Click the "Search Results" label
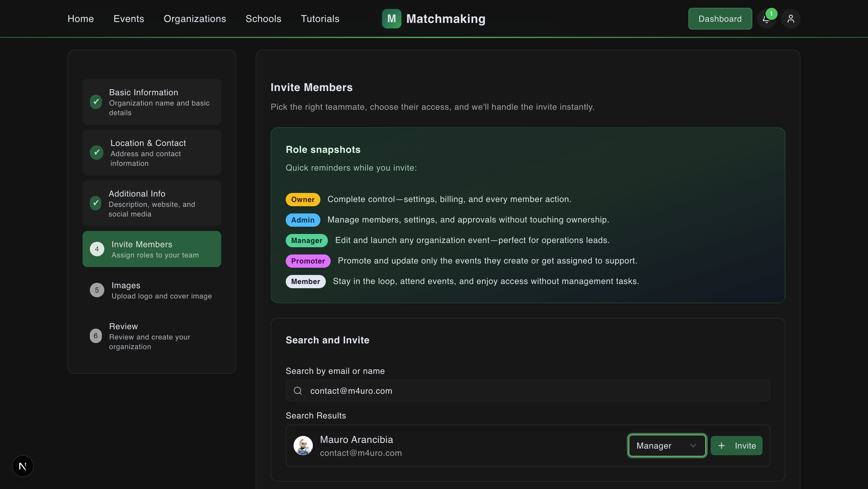The image size is (868, 489). pos(316,415)
